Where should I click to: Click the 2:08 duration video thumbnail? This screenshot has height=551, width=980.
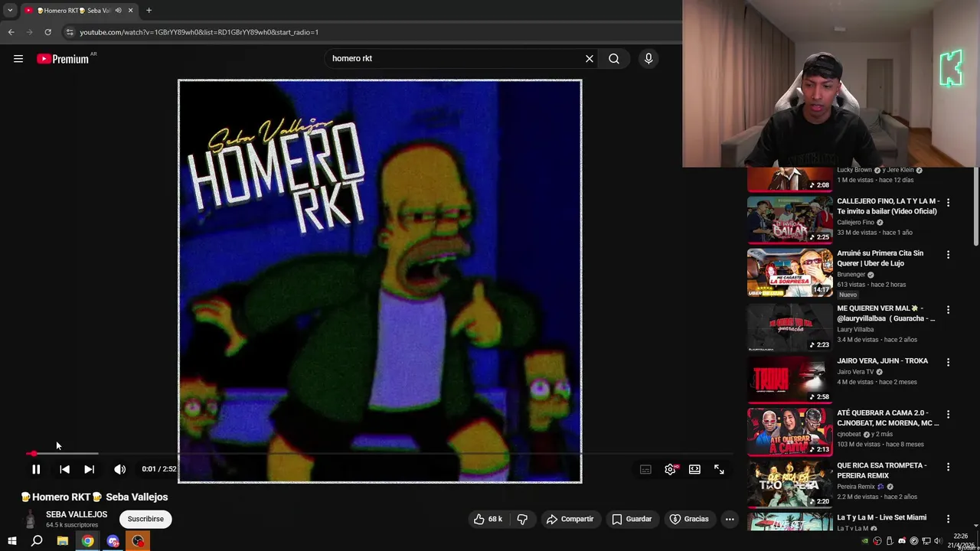click(789, 178)
